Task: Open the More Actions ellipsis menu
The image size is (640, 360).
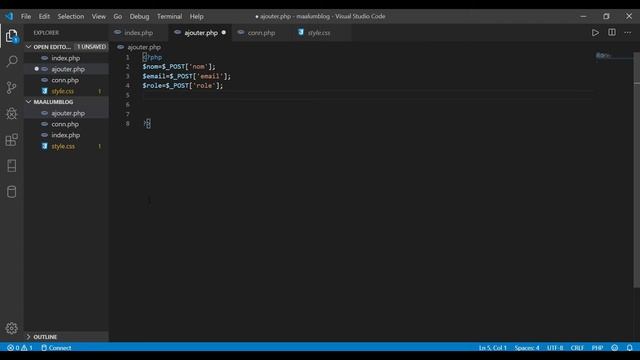Action: (627, 33)
